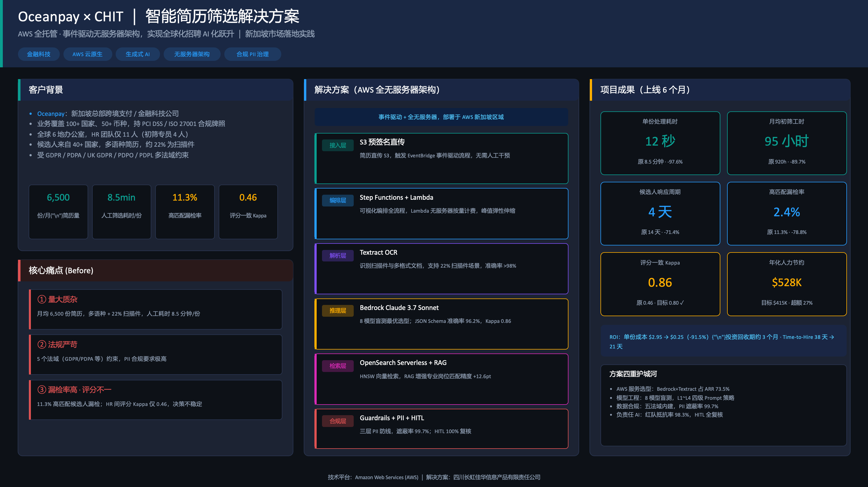Click the 2.4% 高匹配漏检率 result card
The image size is (868, 487).
pos(787,213)
